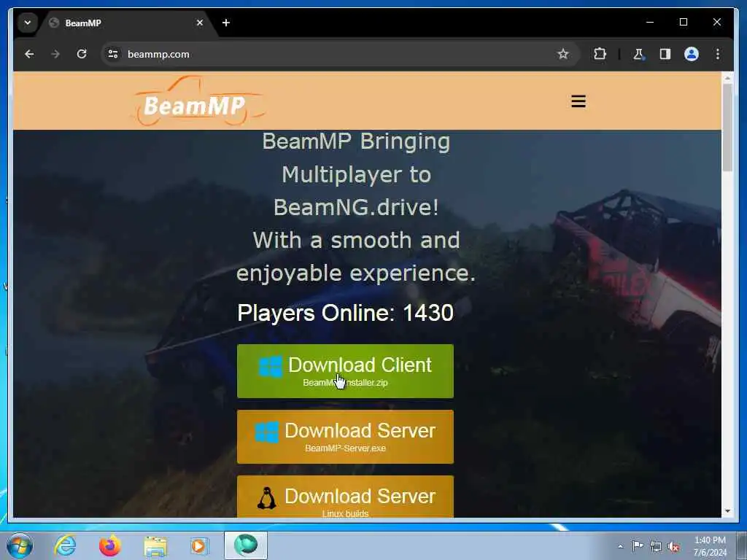Image resolution: width=747 pixels, height=560 pixels.
Task: Click the muted volume tray icon
Action: click(673, 546)
